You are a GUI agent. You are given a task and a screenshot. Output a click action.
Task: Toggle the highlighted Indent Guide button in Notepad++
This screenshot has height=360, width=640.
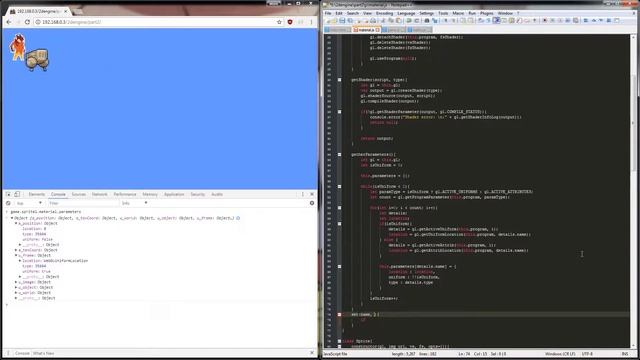(x=497, y=20)
